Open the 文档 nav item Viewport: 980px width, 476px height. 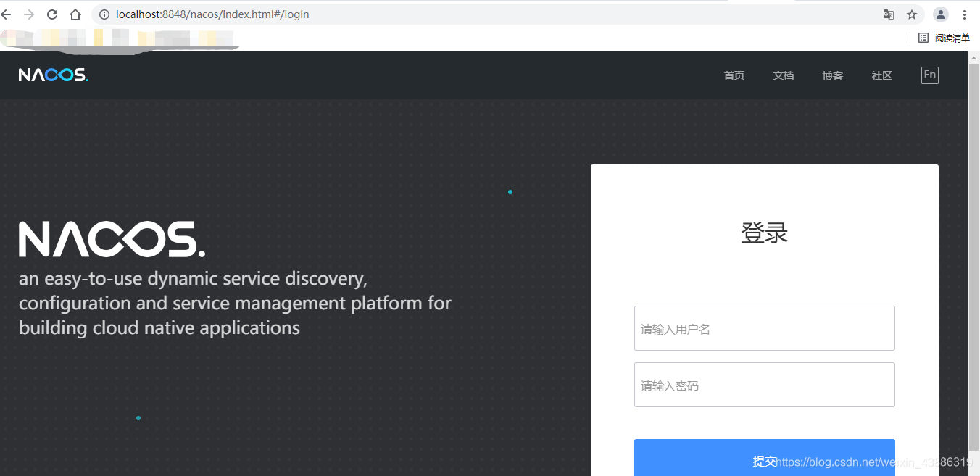[x=784, y=75]
